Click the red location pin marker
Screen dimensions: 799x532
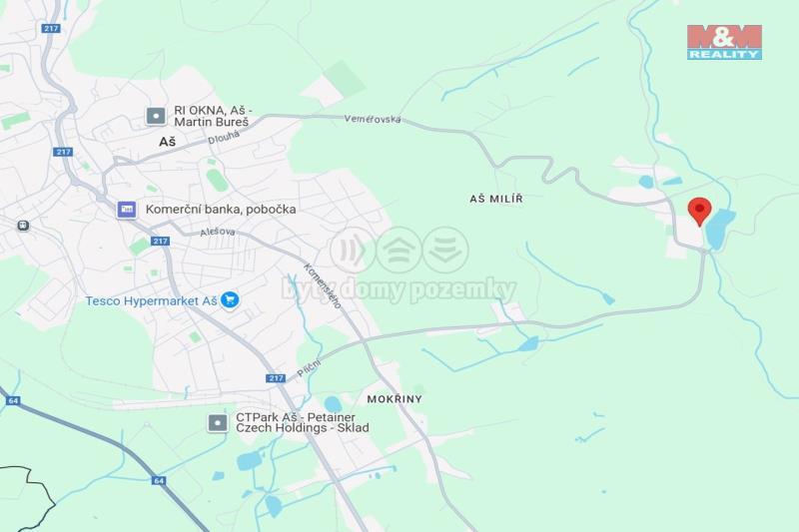(x=700, y=211)
